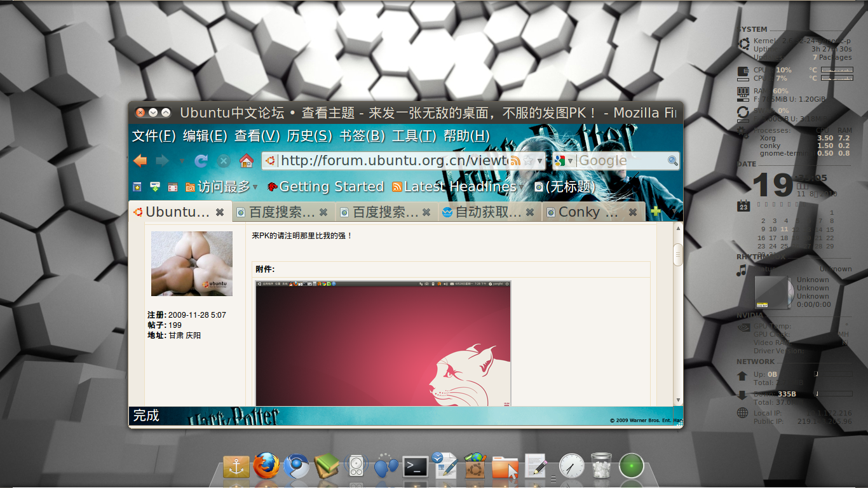Open the orange folder file manager in the dock

tap(505, 466)
